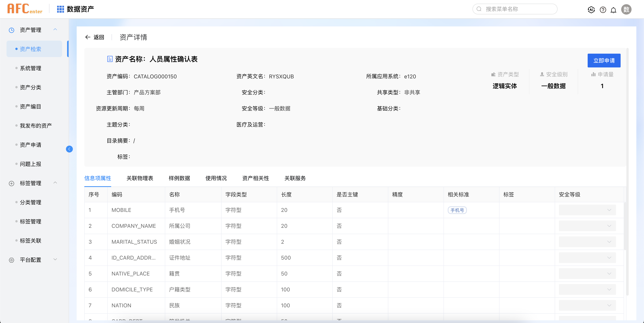
Task: Open 安全等级 dropdown for DOMICILE_TYPE row
Action: coord(587,289)
